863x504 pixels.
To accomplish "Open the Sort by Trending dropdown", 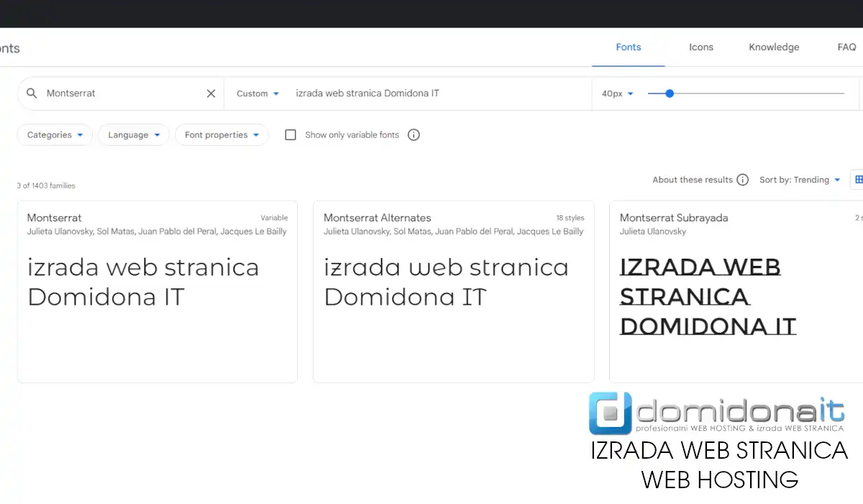I will pyautogui.click(x=800, y=180).
